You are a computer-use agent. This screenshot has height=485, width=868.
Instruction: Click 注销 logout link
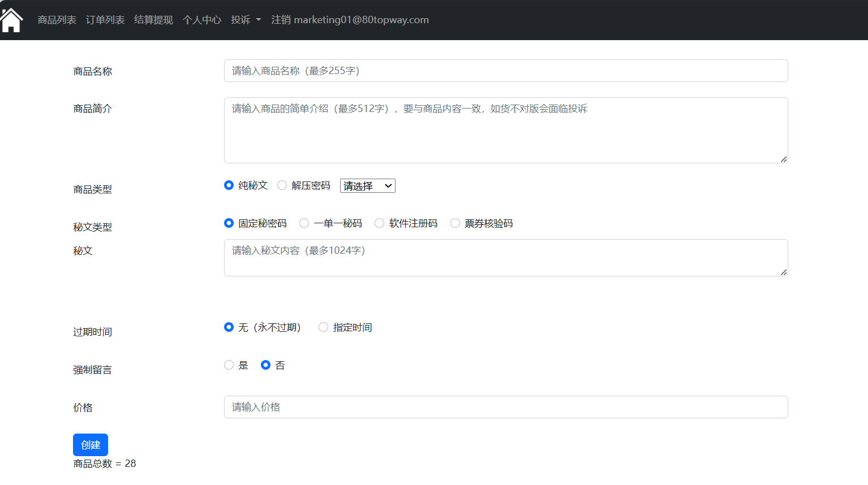point(350,20)
